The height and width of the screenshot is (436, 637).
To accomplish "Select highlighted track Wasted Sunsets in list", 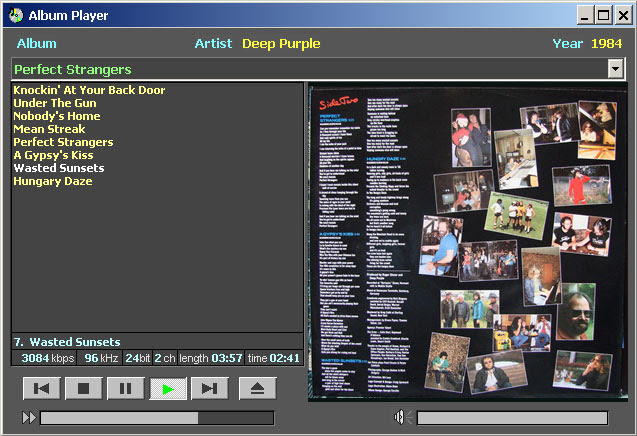I will point(59,168).
